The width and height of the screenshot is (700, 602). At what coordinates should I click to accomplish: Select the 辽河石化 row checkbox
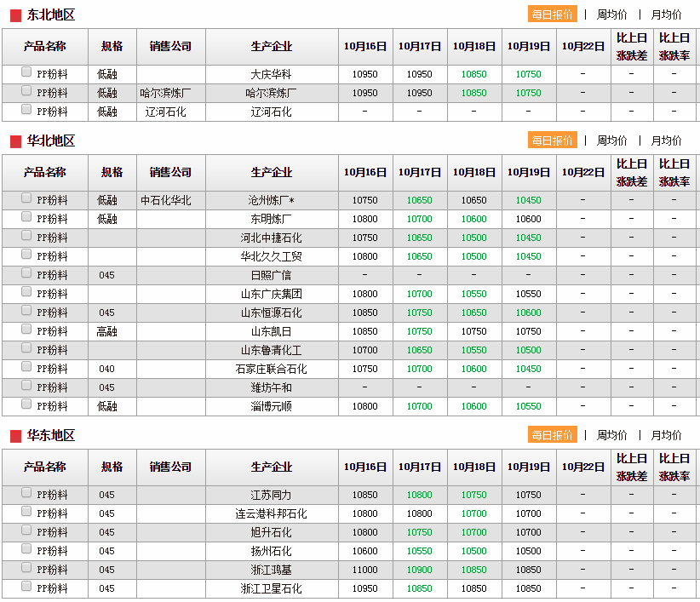point(26,109)
